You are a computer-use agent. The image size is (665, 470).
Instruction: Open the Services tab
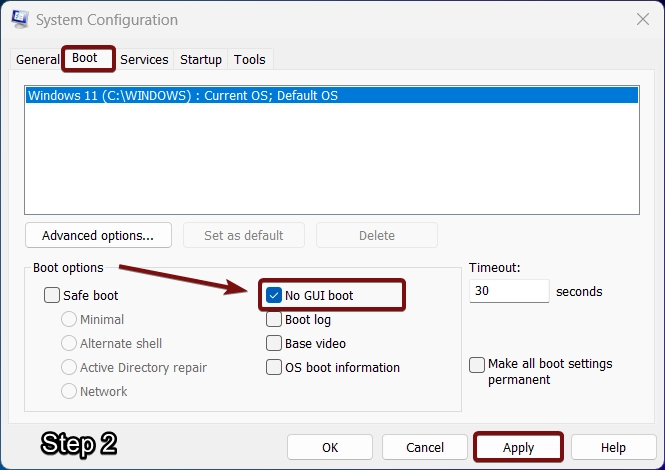point(144,59)
